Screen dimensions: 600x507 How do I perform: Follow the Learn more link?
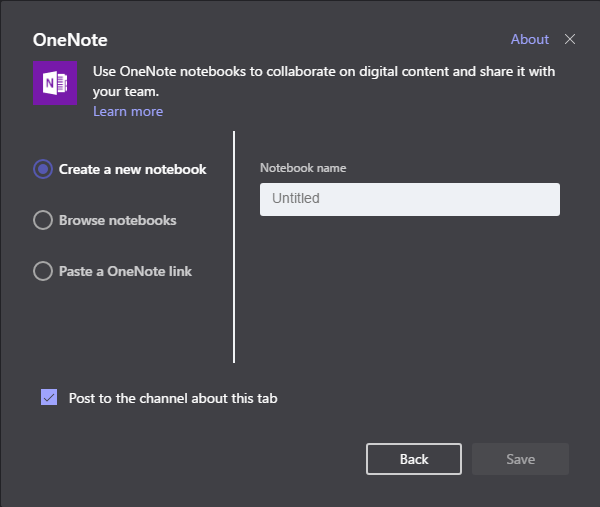click(128, 111)
